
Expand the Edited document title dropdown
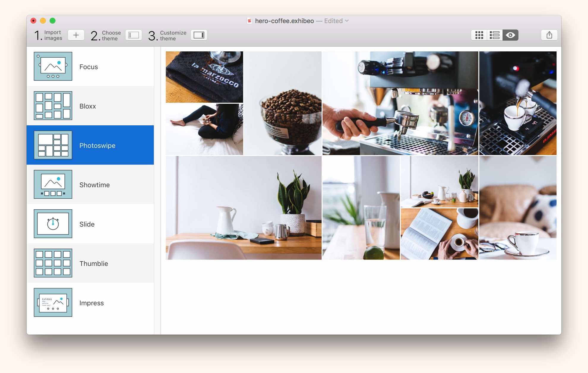[347, 21]
